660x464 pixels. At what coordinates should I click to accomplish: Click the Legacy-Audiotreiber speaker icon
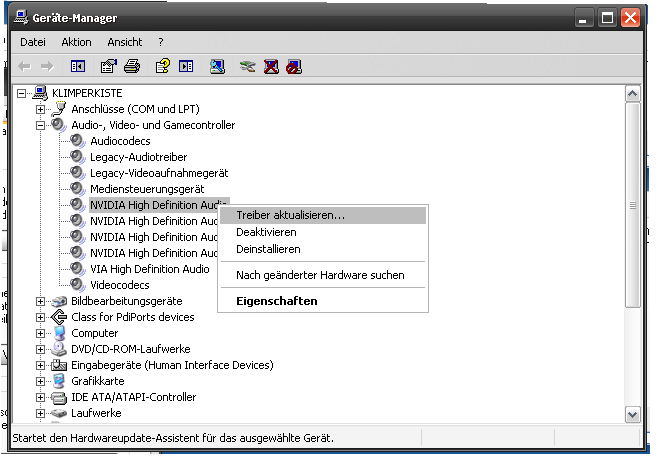pyautogui.click(x=77, y=157)
